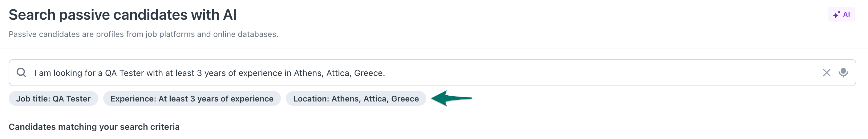Viewport: 868px width, 139px height.
Task: Focus the AI candidate search input field
Action: [x=432, y=73]
